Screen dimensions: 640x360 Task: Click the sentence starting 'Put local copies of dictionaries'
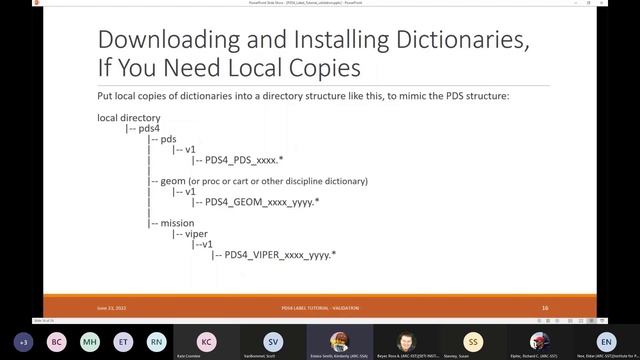click(303, 96)
